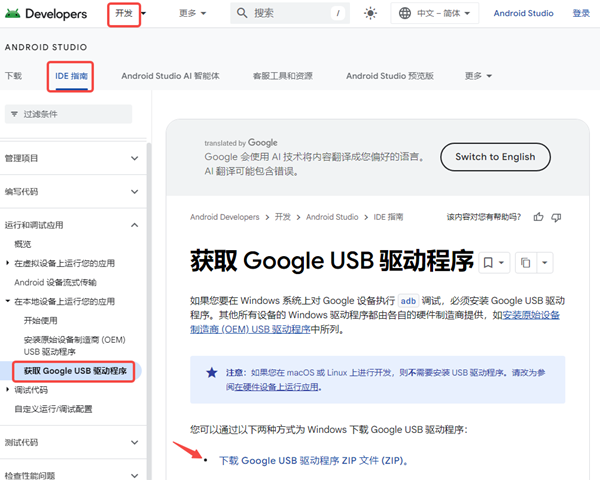Open the copy page options dropdown arrow
Screen dimensions: 600x480
pyautogui.click(x=545, y=263)
